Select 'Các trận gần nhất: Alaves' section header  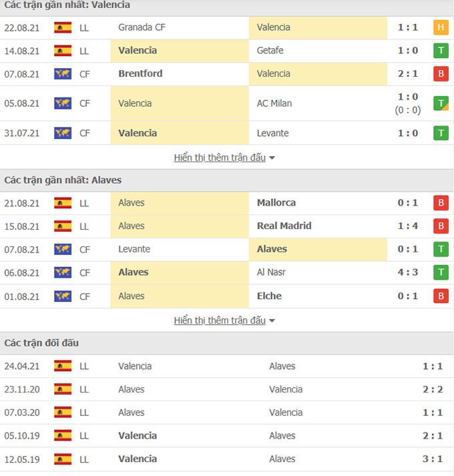pyautogui.click(x=63, y=180)
